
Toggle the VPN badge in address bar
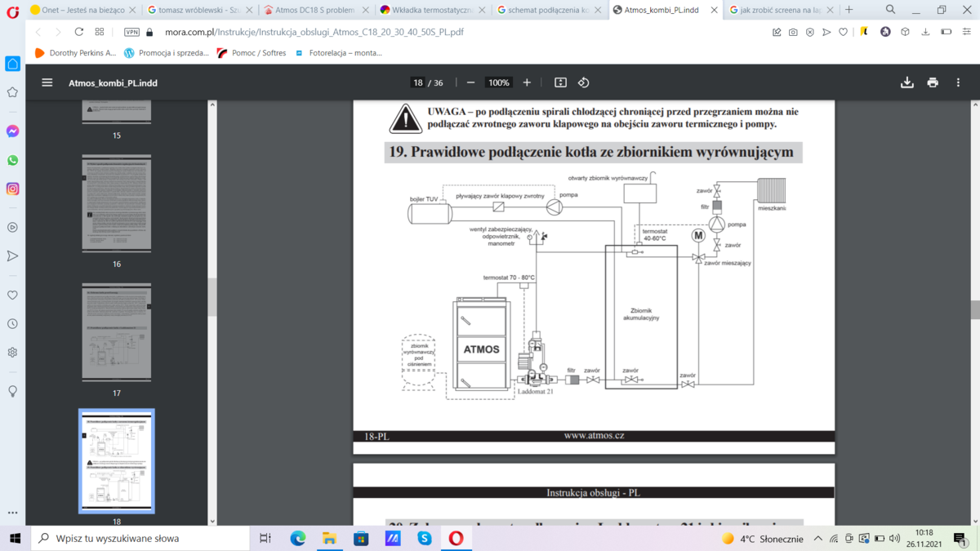pyautogui.click(x=131, y=32)
